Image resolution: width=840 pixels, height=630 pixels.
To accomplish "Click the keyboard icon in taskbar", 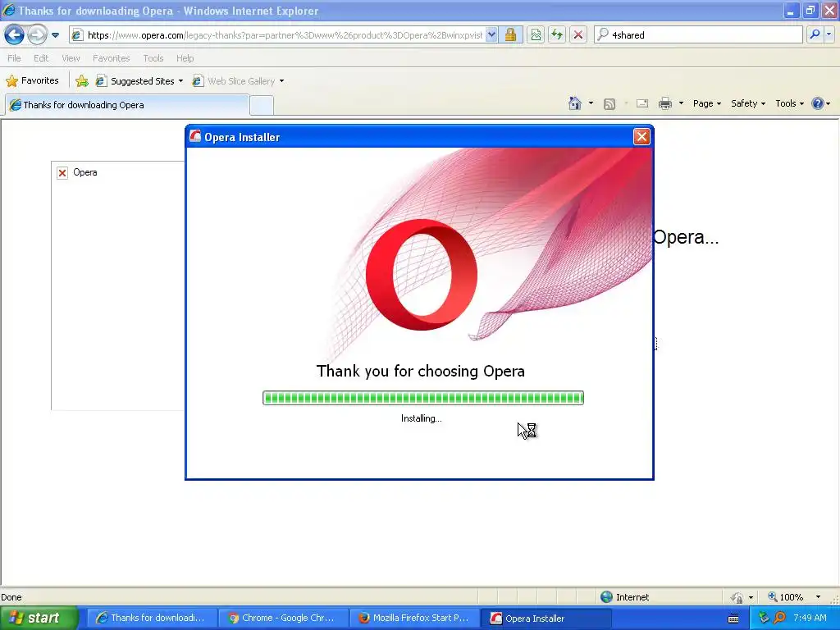I will [x=733, y=619].
